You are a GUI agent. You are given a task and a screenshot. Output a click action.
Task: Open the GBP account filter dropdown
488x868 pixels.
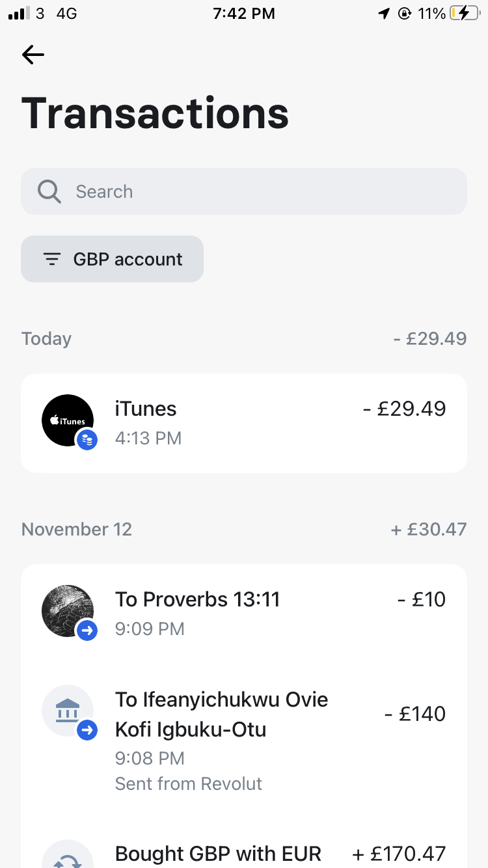click(x=112, y=259)
